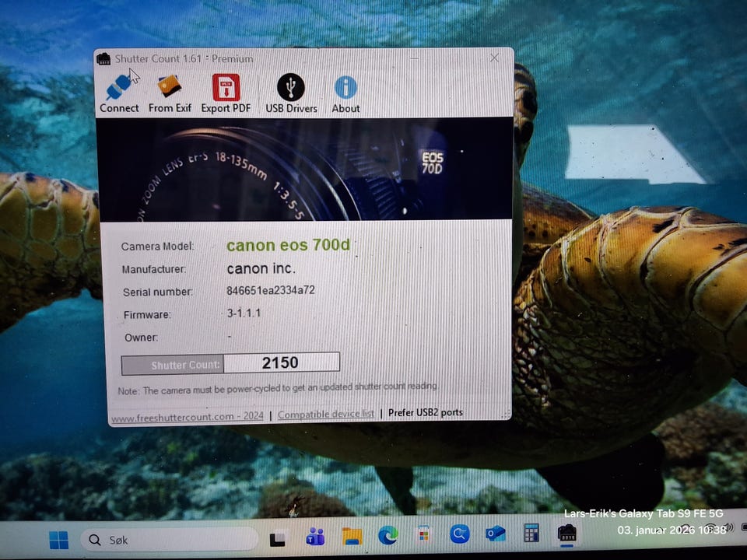The width and height of the screenshot is (747, 560).
Task: Launch Microsoft Edge from the taskbar
Action: click(x=388, y=536)
